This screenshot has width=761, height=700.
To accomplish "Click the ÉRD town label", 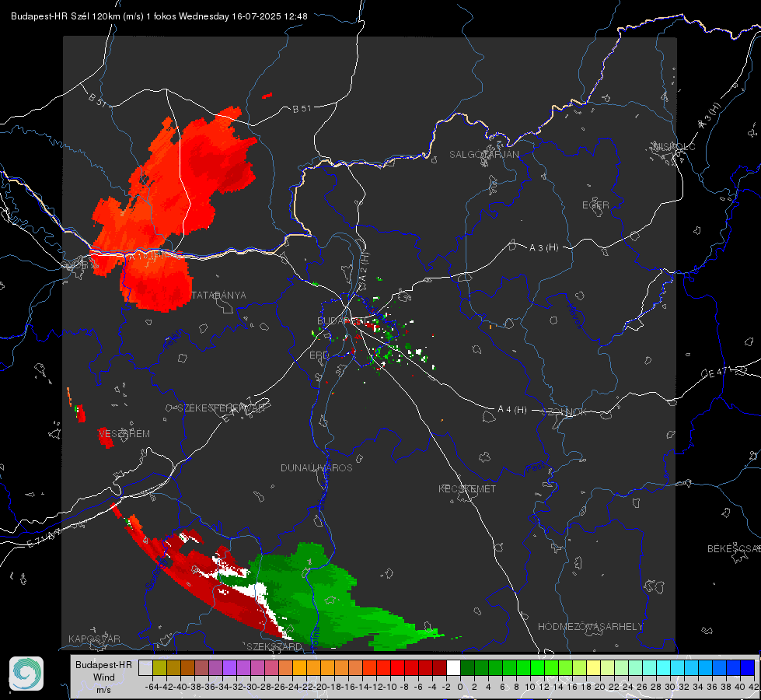I will [319, 355].
